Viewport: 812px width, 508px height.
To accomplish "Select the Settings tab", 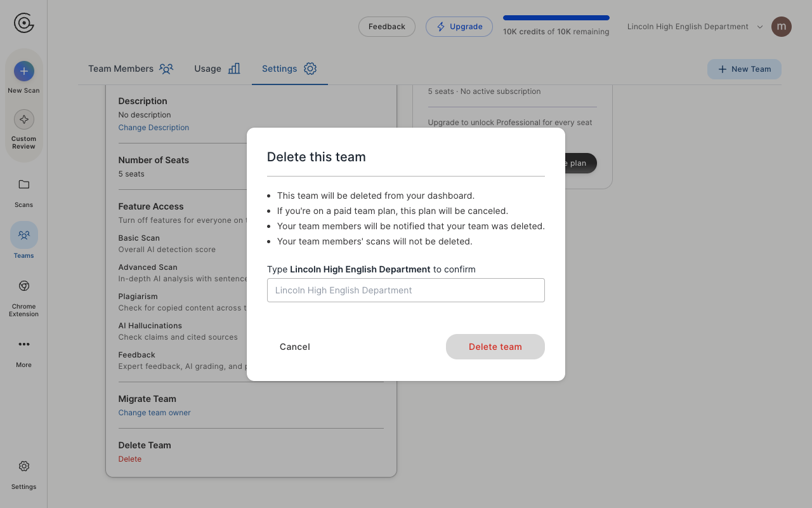I will click(289, 69).
